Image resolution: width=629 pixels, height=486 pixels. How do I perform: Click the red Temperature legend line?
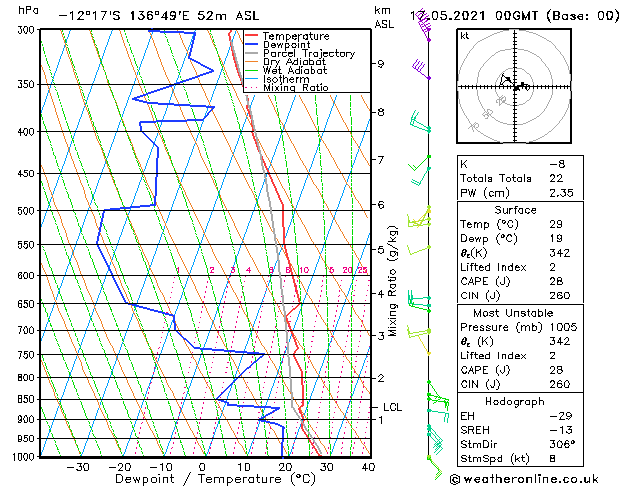tap(251, 36)
